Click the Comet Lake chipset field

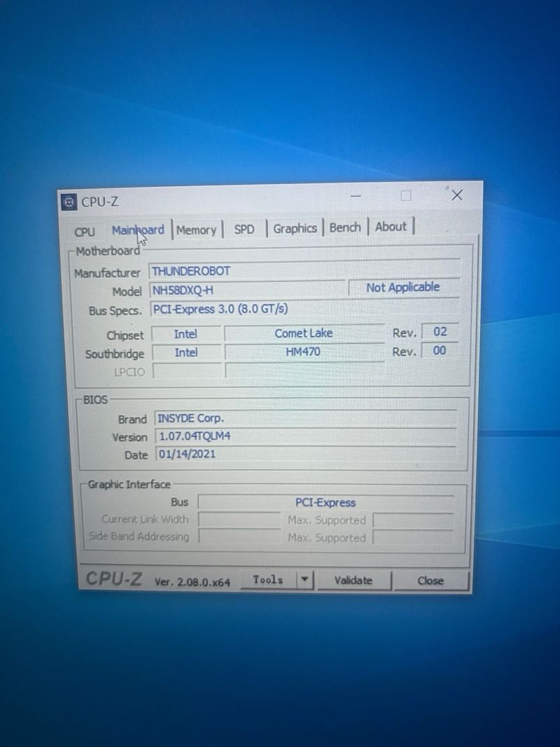[x=304, y=333]
